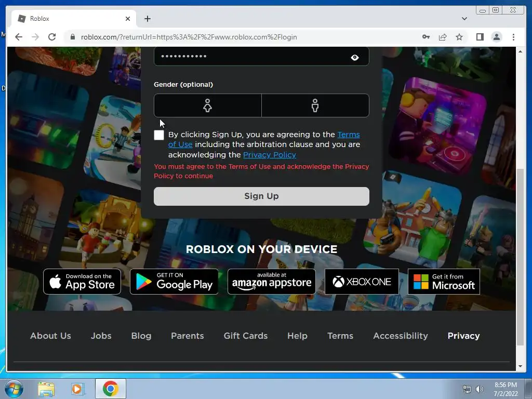Open the Gift Cards footer link
This screenshot has width=532, height=399.
pyautogui.click(x=246, y=336)
